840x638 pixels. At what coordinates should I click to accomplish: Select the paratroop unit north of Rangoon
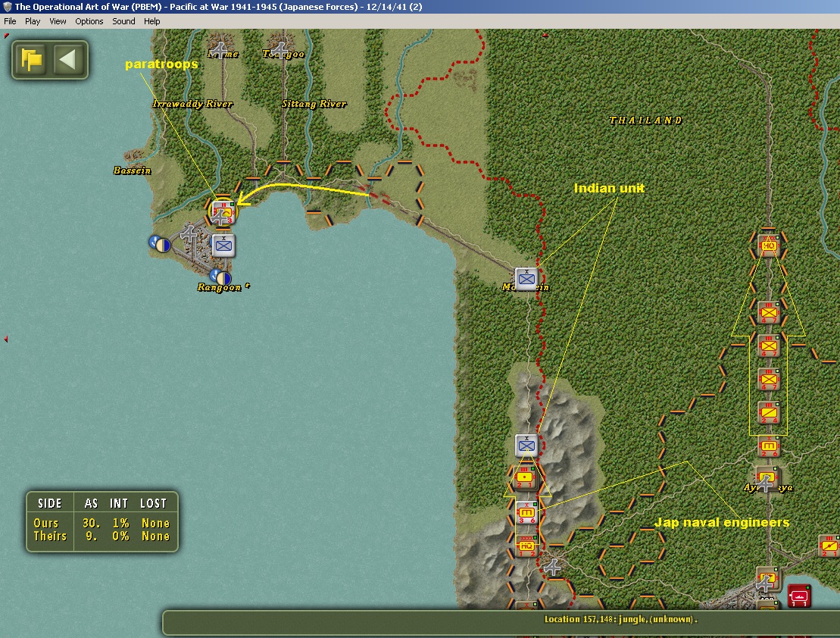point(224,211)
